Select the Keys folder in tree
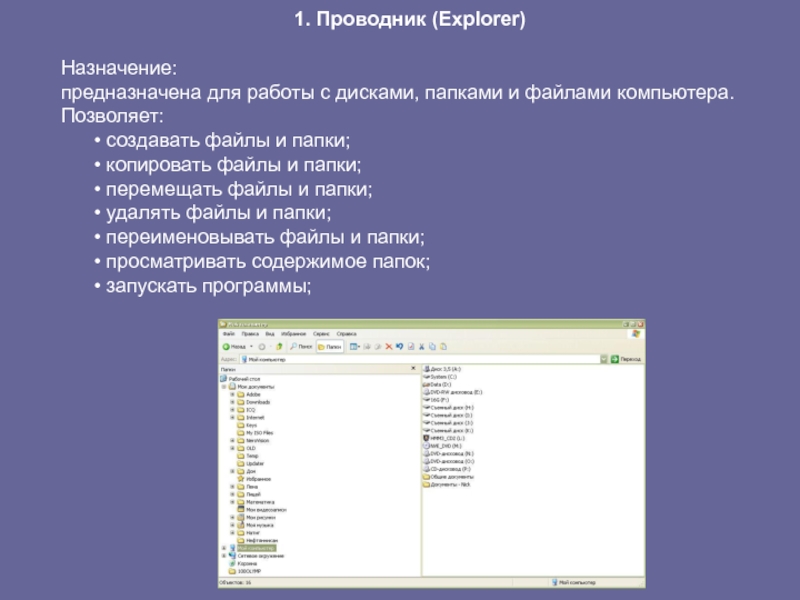 click(247, 425)
